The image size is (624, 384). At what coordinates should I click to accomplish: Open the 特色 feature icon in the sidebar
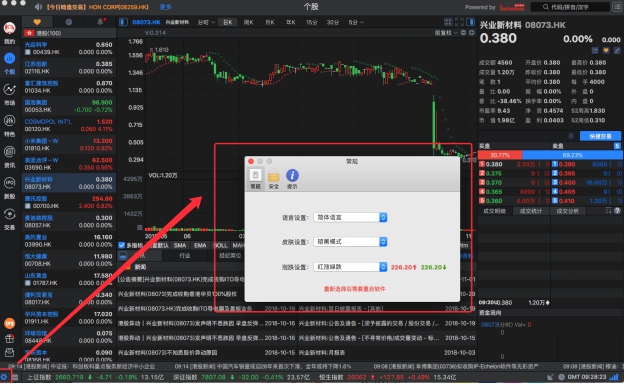[x=10, y=120]
